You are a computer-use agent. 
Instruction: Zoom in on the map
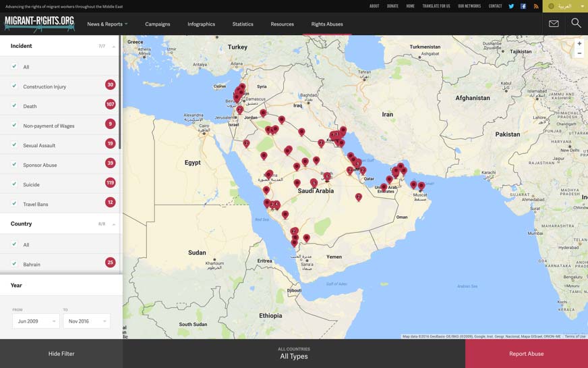tap(579, 43)
